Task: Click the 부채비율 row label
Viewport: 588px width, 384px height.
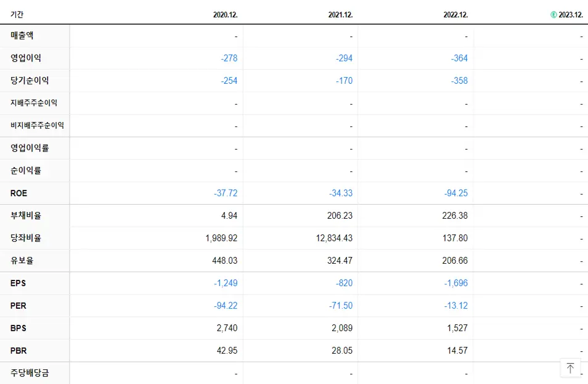Action: tap(26, 215)
